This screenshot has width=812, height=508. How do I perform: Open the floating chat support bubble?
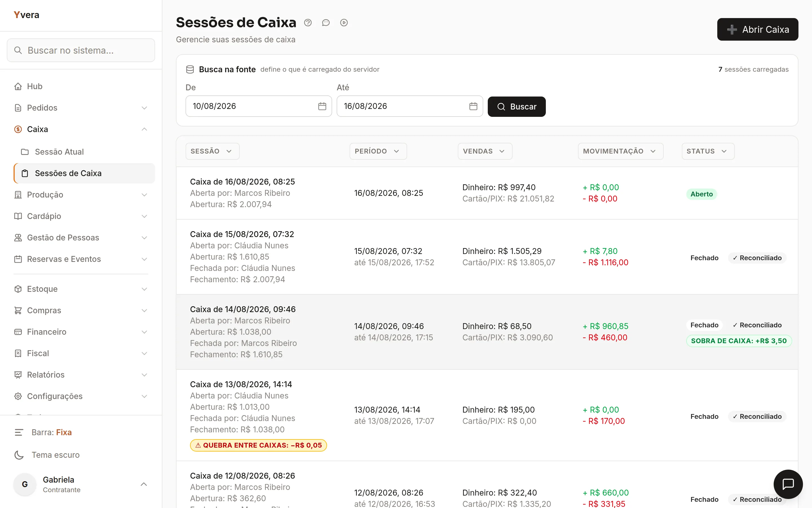point(788,484)
